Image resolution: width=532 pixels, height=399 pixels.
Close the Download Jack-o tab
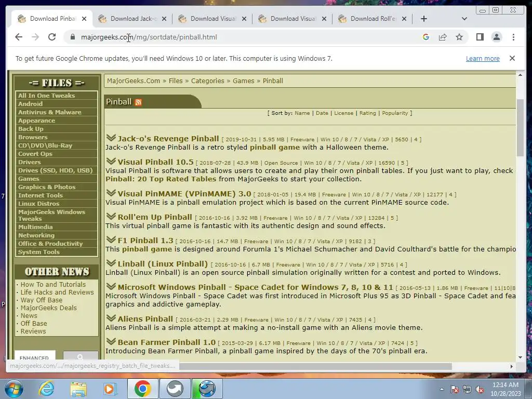point(164,19)
